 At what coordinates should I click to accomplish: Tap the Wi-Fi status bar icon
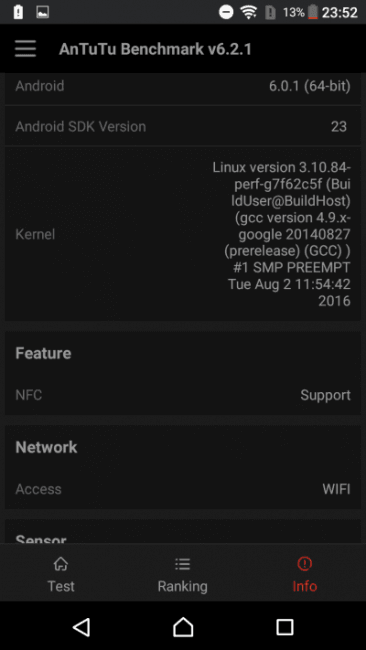point(249,12)
